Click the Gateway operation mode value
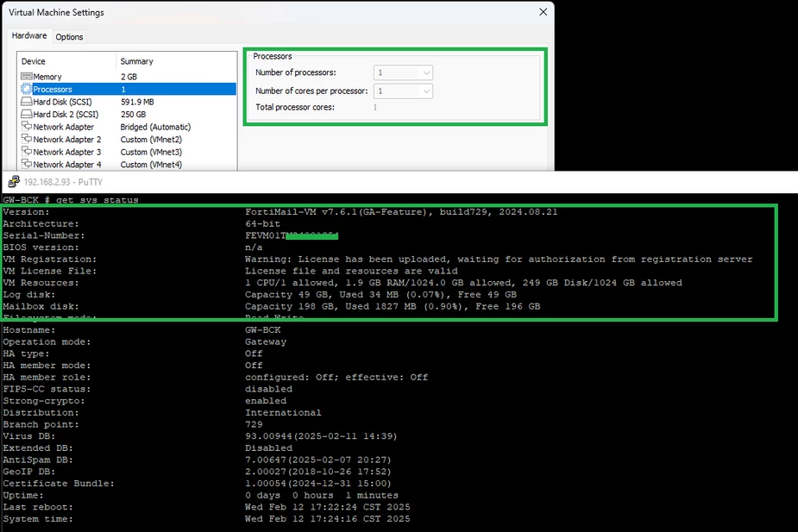 coord(266,341)
